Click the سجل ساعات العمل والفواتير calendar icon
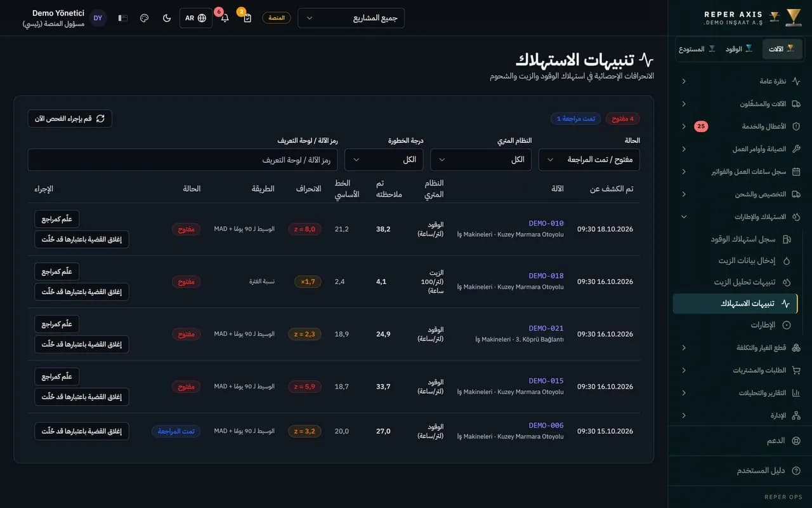Viewport: 812px width, 508px height. [x=796, y=171]
